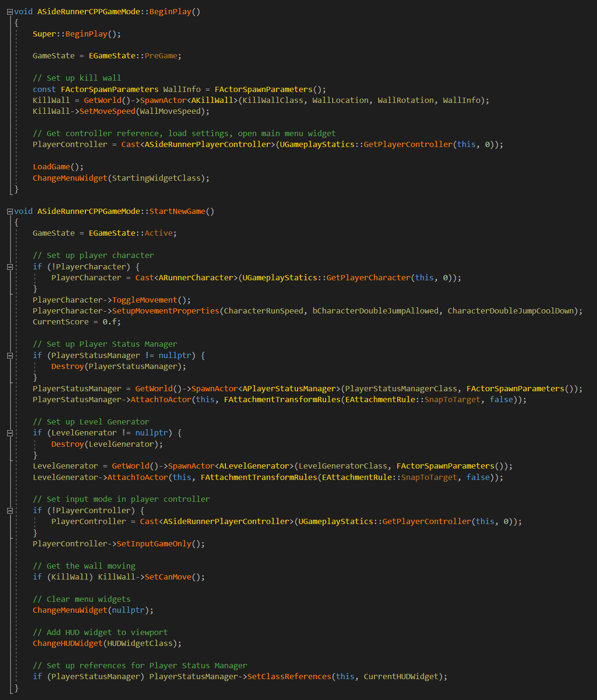This screenshot has width=597, height=700.
Task: Click the CurrentHUDWidget argument
Action: click(x=401, y=677)
